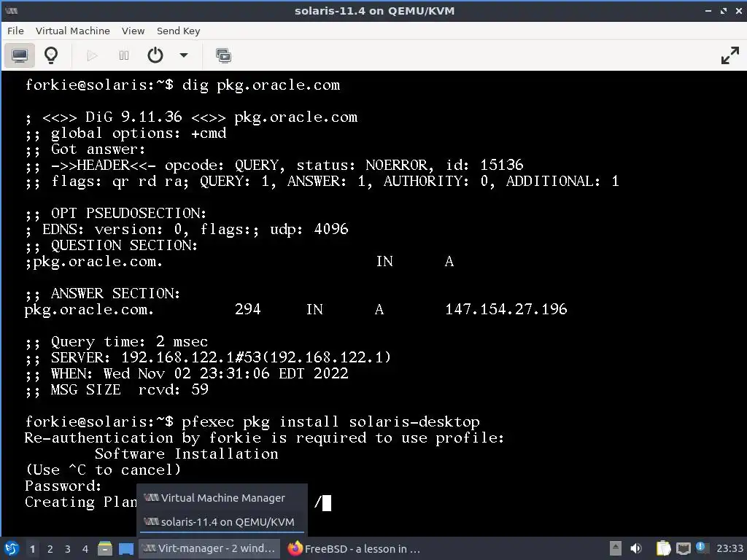Open the volume speaker tray icon
Screen dimensions: 747x560
click(635, 548)
